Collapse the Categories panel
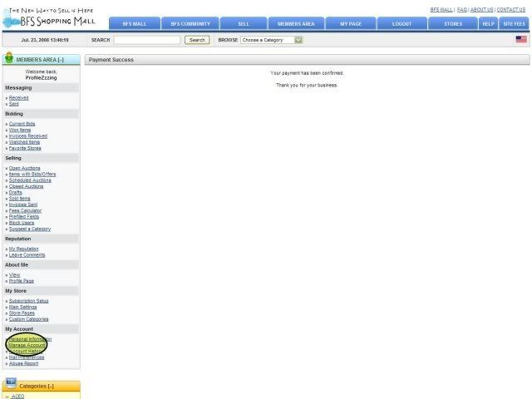532x399 pixels. [x=51, y=386]
